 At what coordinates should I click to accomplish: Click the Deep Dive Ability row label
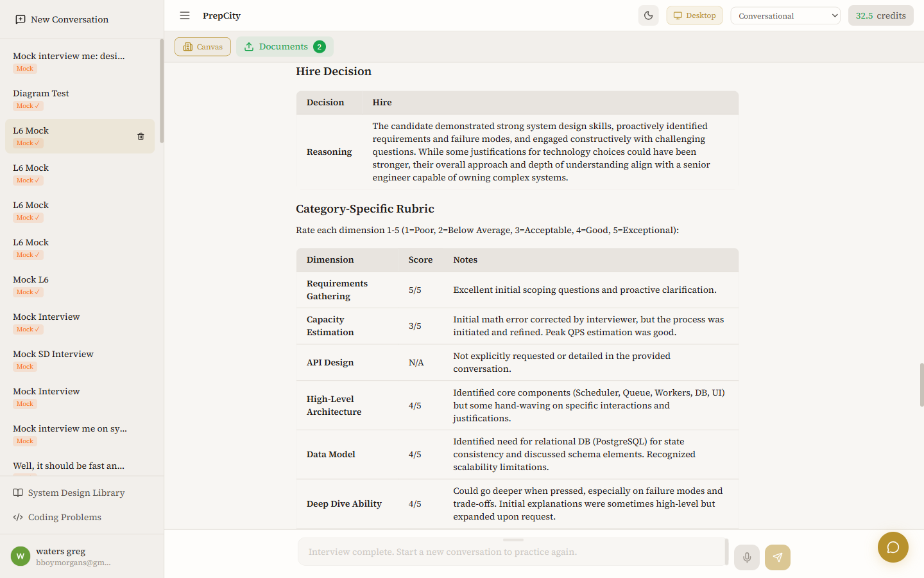[344, 504]
